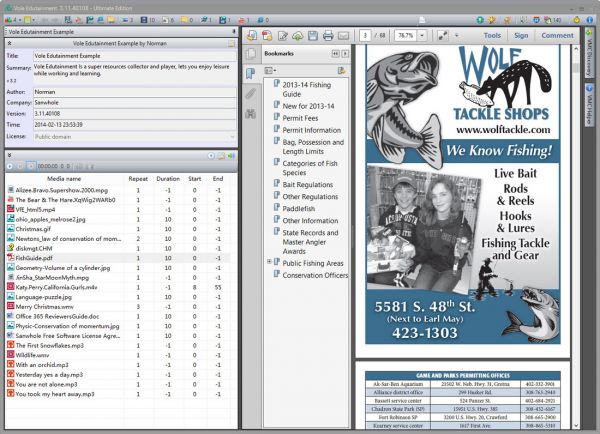600x434 pixels.
Task: Open the bookmarks options dropdown menu
Action: (x=274, y=71)
